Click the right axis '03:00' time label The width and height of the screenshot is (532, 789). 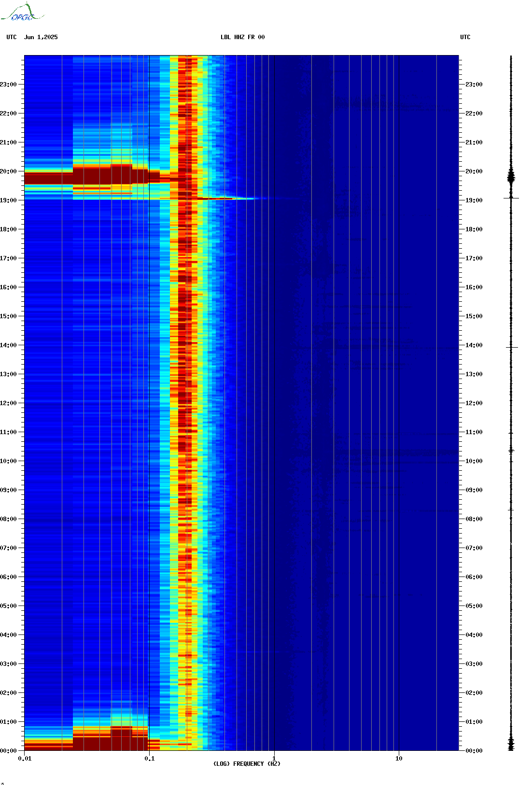tap(474, 664)
